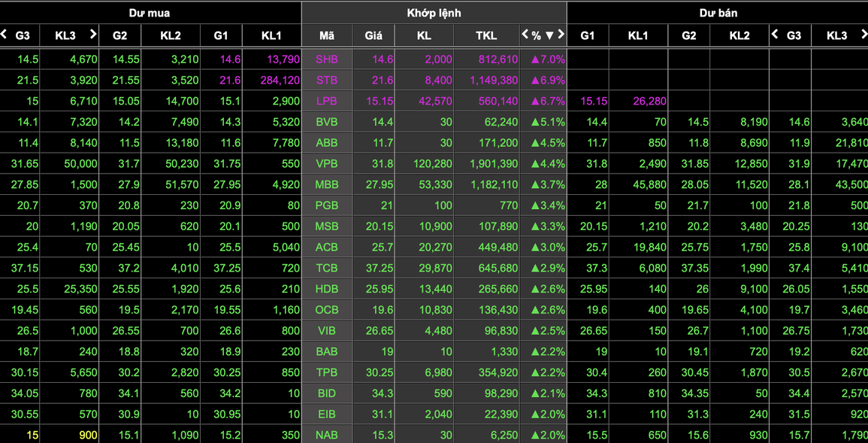This screenshot has height=443, width=868.
Task: Click the KL1 header under Dư mua
Action: 271,35
